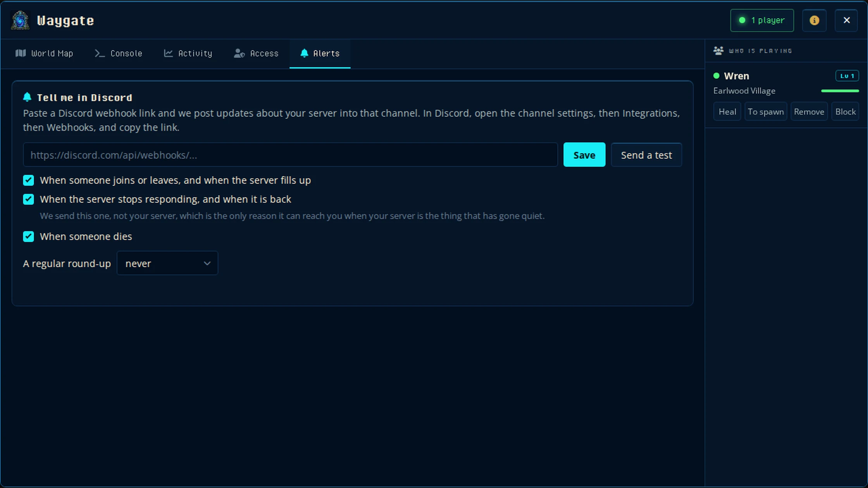
Task: Click the bell icon beside Tell me in Discord
Action: tap(27, 97)
